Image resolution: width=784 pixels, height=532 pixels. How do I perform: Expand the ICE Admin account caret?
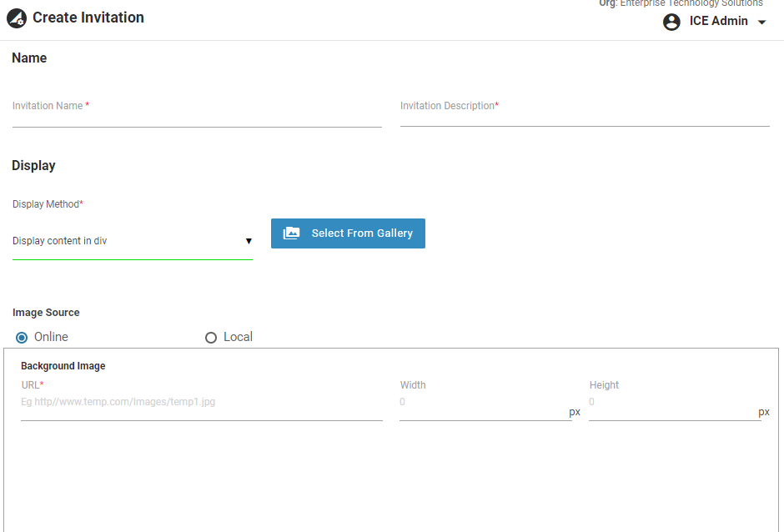click(x=761, y=23)
